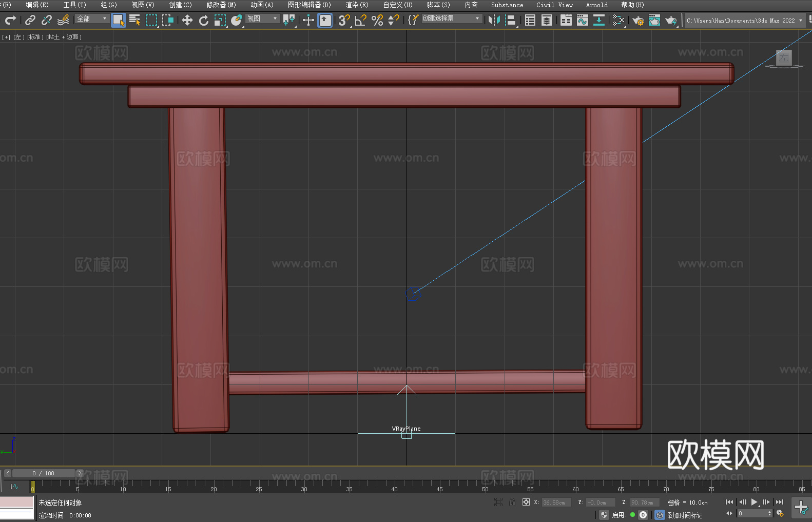Click the Render Production teapot

[671, 20]
